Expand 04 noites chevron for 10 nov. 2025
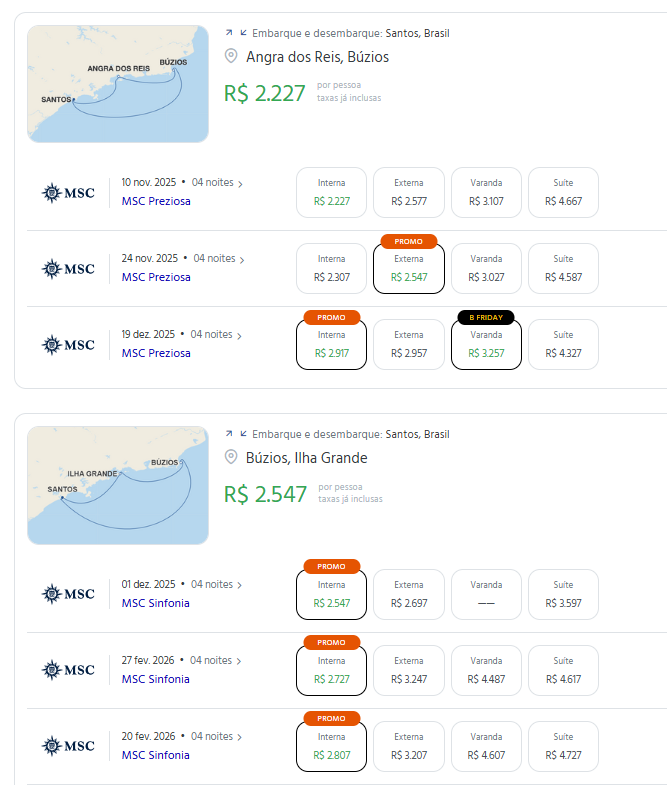667x785 pixels. pos(240,183)
